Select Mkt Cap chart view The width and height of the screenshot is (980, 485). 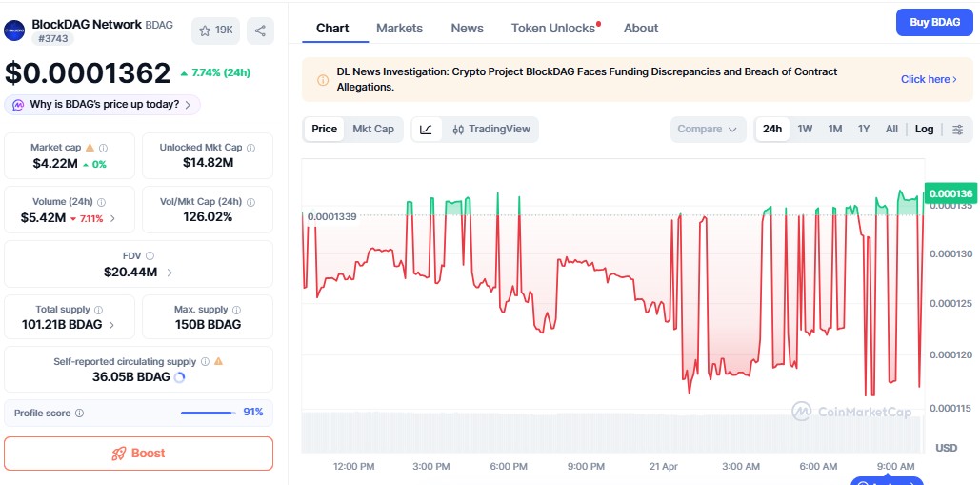pyautogui.click(x=373, y=130)
